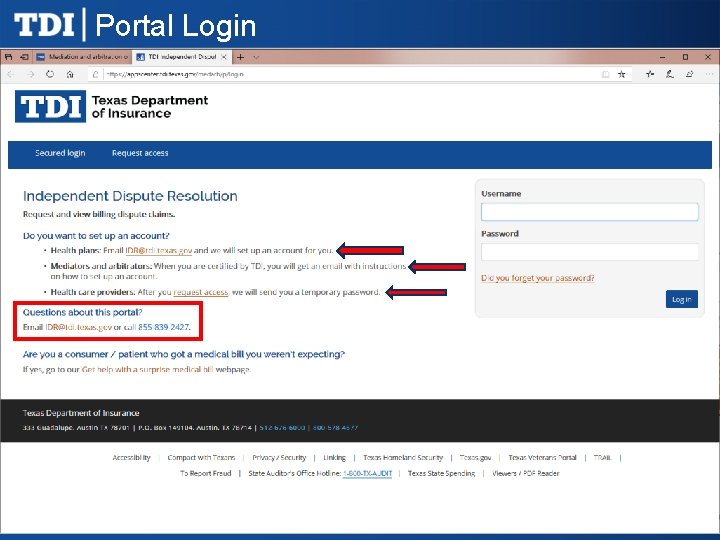
Task: Click phone number 855 839 2427
Action: tap(163, 327)
